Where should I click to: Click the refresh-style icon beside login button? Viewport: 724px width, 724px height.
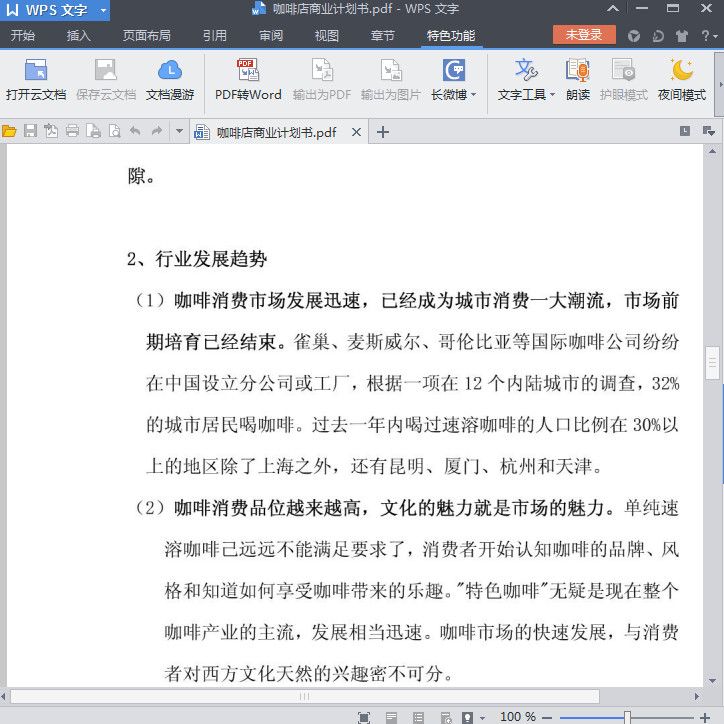coord(658,36)
